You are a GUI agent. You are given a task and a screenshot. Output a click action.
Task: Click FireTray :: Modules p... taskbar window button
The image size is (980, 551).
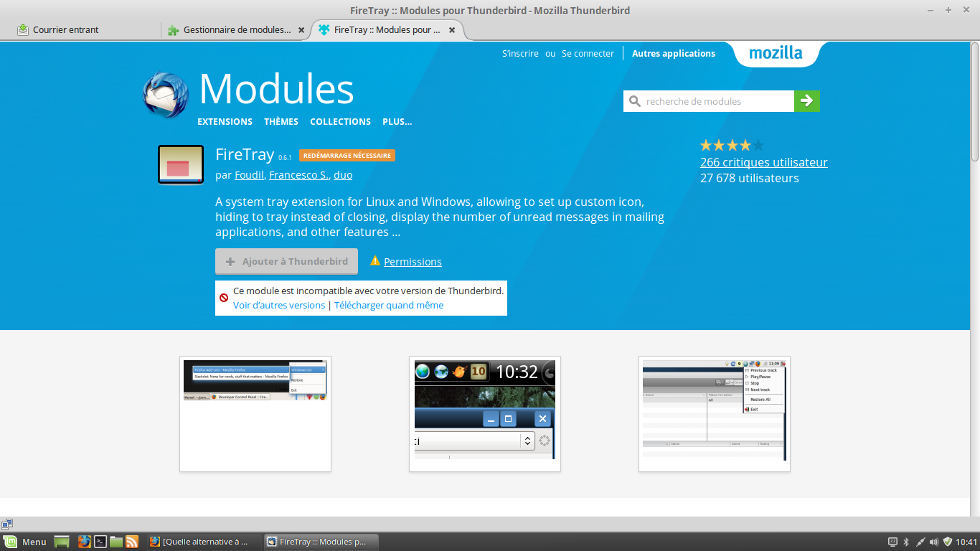pos(321,542)
